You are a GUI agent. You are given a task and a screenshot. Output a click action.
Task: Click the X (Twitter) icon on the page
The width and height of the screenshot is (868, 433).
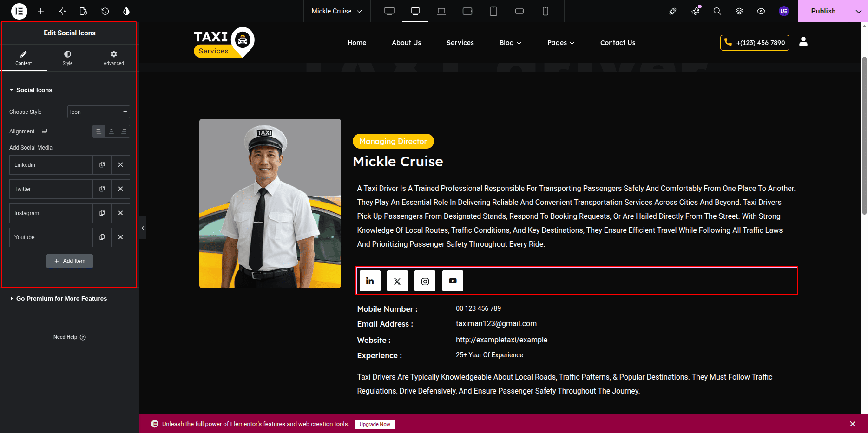(397, 281)
